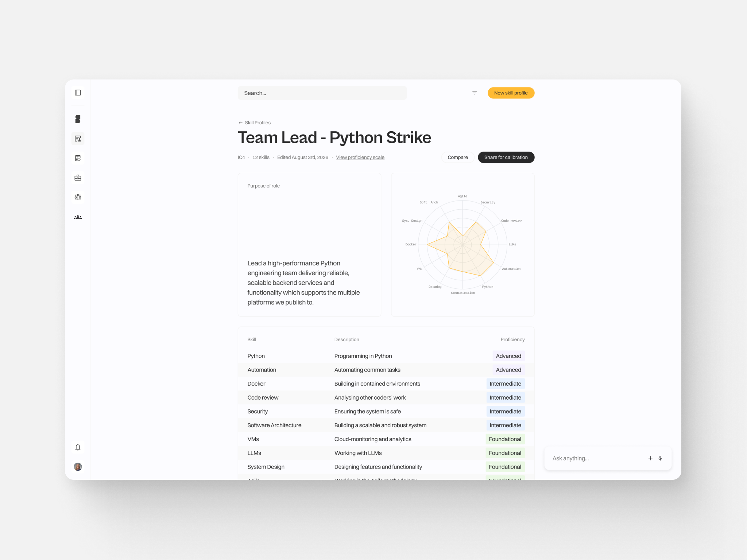Select the skill profiles sidebar icon
This screenshot has height=560, width=747.
[78, 139]
